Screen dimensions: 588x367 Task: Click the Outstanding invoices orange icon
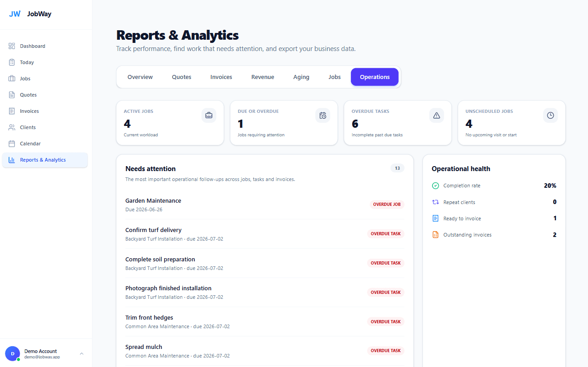click(x=435, y=235)
